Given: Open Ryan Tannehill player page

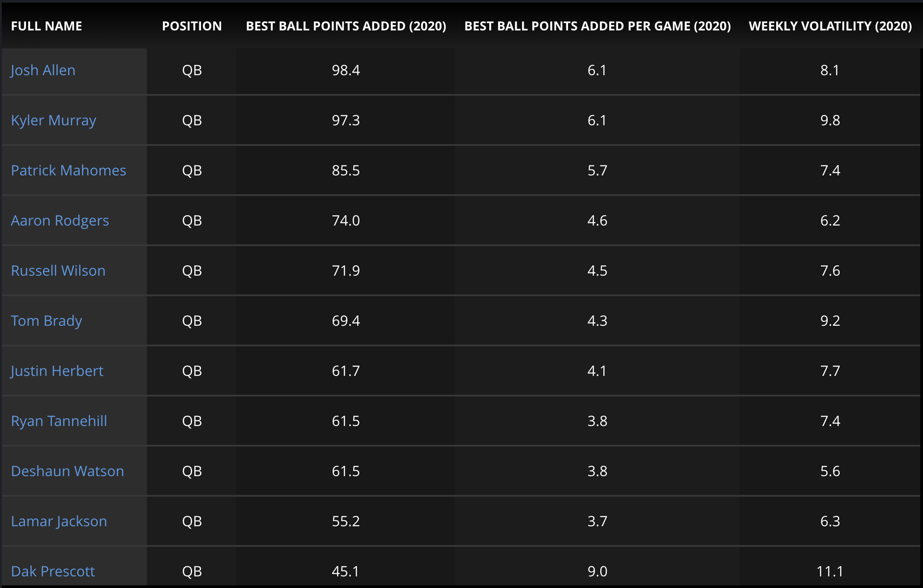Looking at the screenshot, I should 59,421.
